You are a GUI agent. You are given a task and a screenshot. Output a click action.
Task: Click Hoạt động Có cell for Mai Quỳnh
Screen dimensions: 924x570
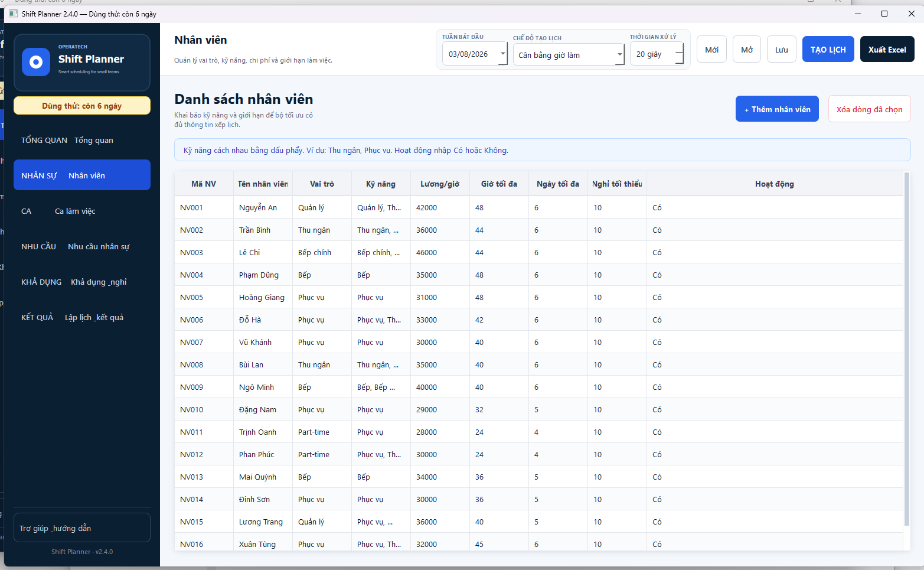click(x=775, y=477)
